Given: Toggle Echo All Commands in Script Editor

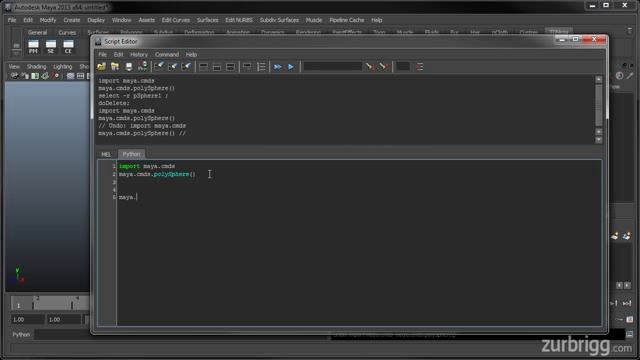Looking at the screenshot, I should coord(247,67).
